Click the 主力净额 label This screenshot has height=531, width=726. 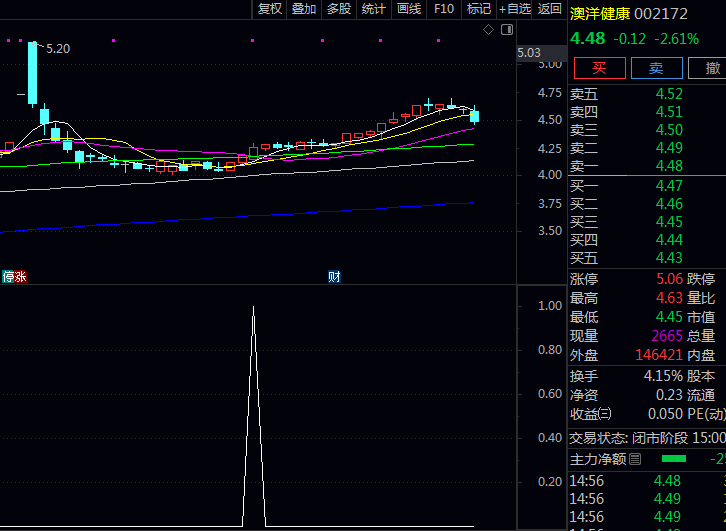[x=598, y=459]
